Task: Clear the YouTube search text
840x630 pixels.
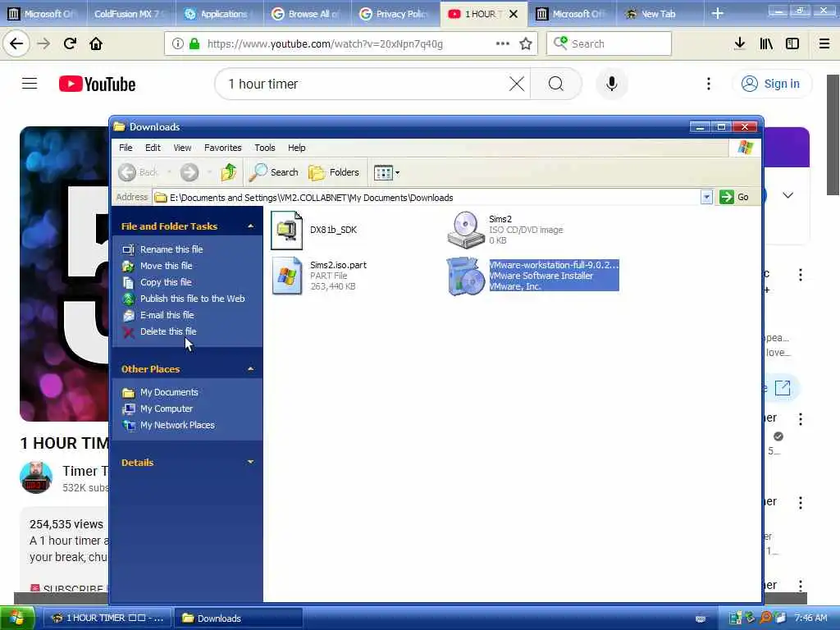Action: pos(517,84)
